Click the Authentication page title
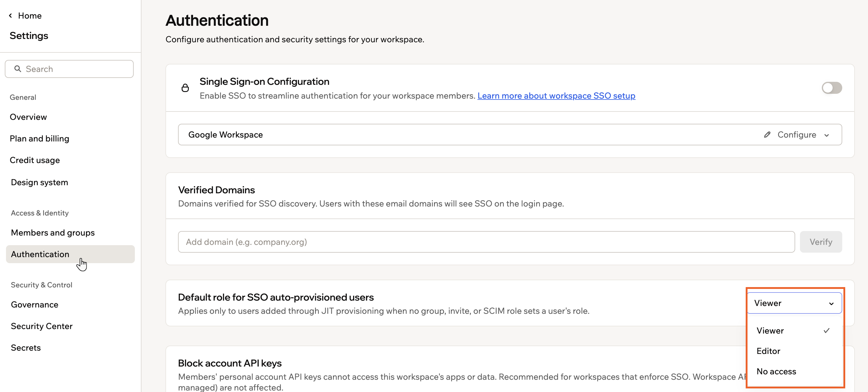Viewport: 868px width, 392px height. pos(217,20)
